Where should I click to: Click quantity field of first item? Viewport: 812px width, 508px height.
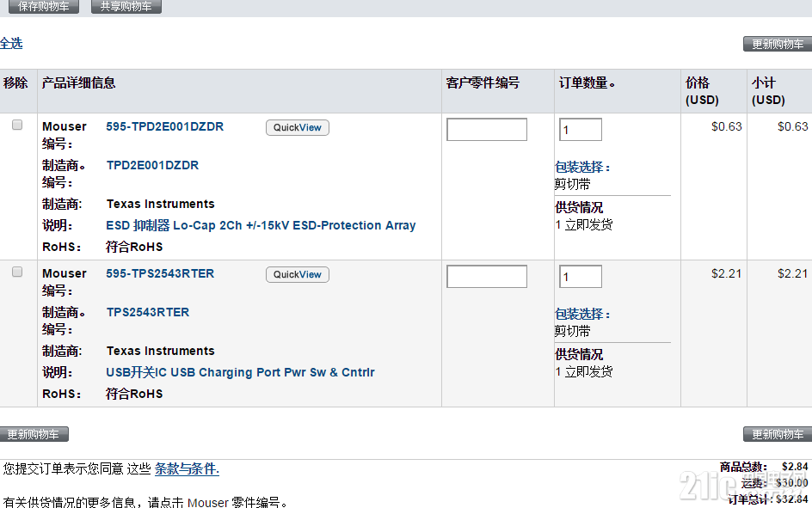pos(581,129)
